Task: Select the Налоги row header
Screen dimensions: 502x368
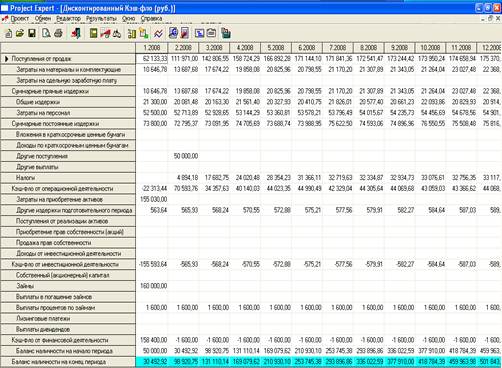Action: [68, 178]
